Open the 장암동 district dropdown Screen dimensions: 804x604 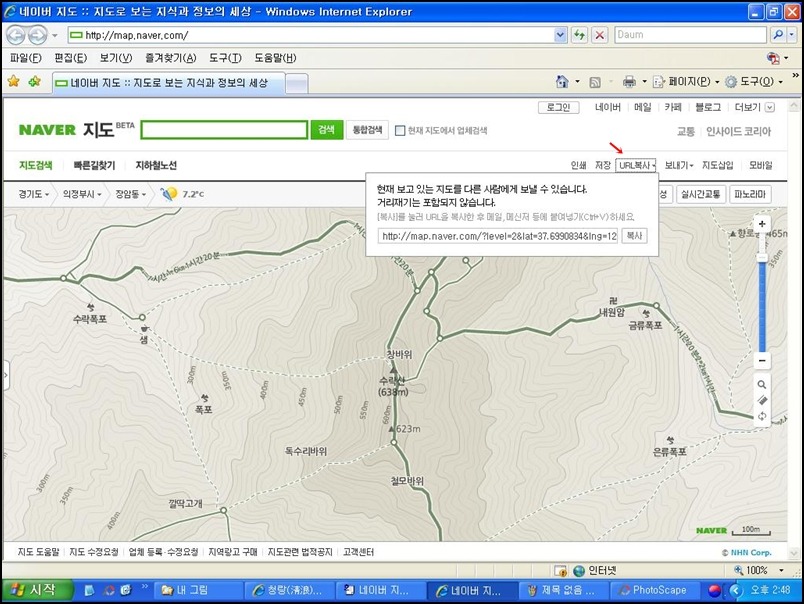[x=131, y=194]
